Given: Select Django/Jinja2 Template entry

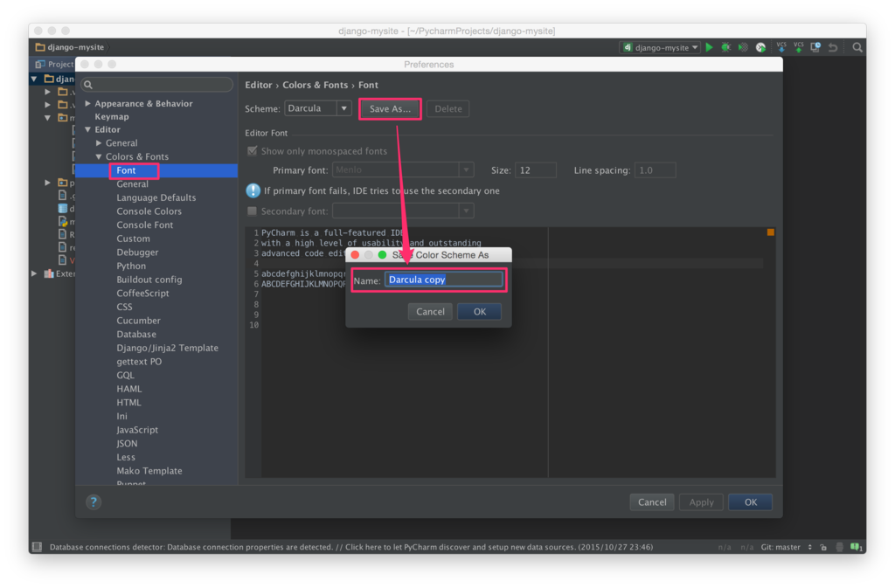Looking at the screenshot, I should tap(167, 348).
